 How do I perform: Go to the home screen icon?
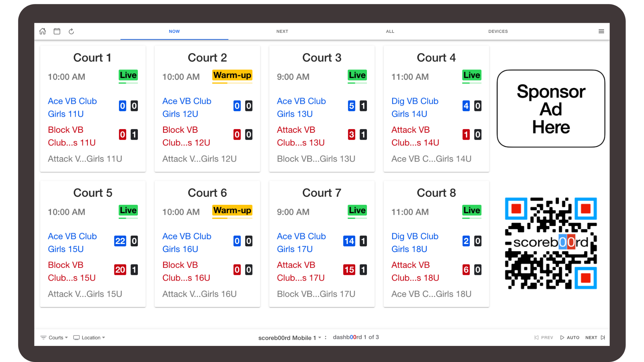43,31
